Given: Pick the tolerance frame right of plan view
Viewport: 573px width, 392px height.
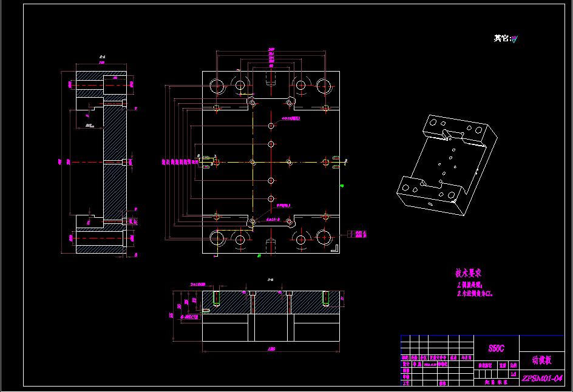Looking at the screenshot, I should [356, 234].
